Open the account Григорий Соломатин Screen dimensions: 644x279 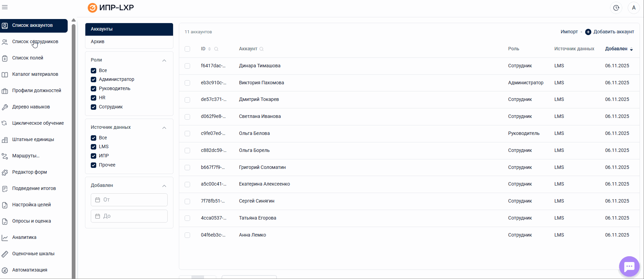(262, 168)
